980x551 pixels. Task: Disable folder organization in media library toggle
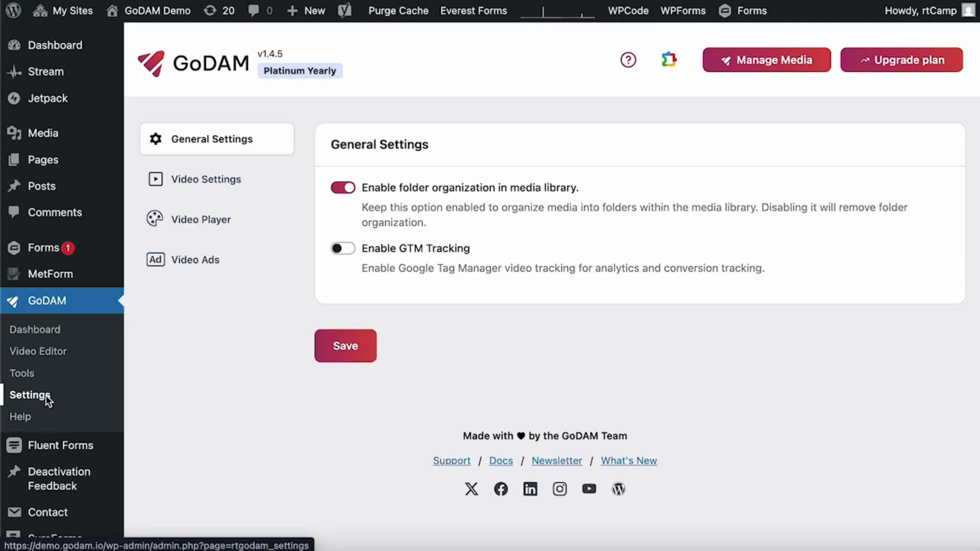342,188
